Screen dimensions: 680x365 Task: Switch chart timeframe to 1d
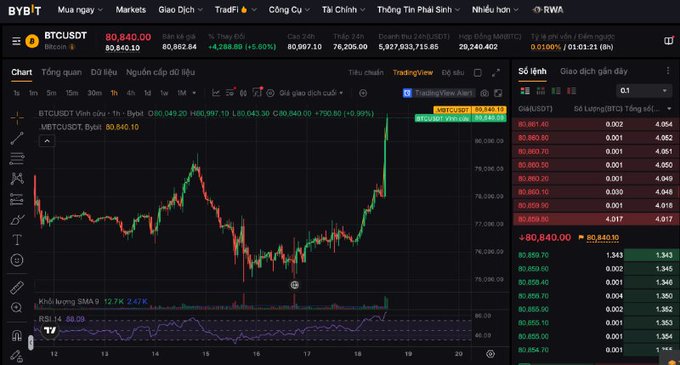(x=147, y=93)
